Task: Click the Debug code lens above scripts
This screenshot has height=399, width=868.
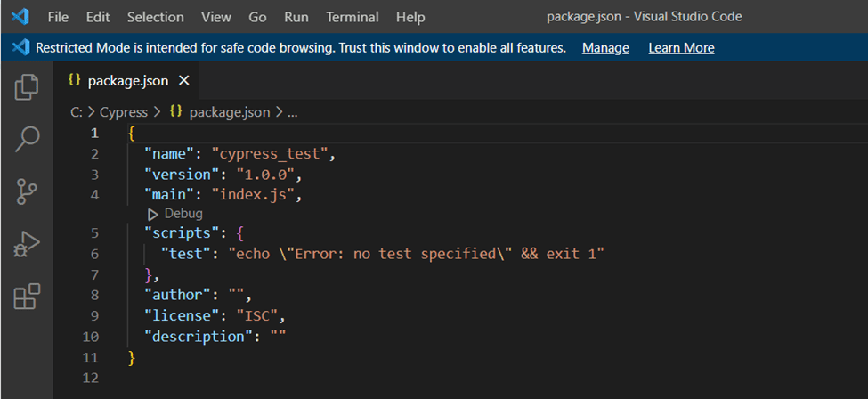Action: pos(175,214)
